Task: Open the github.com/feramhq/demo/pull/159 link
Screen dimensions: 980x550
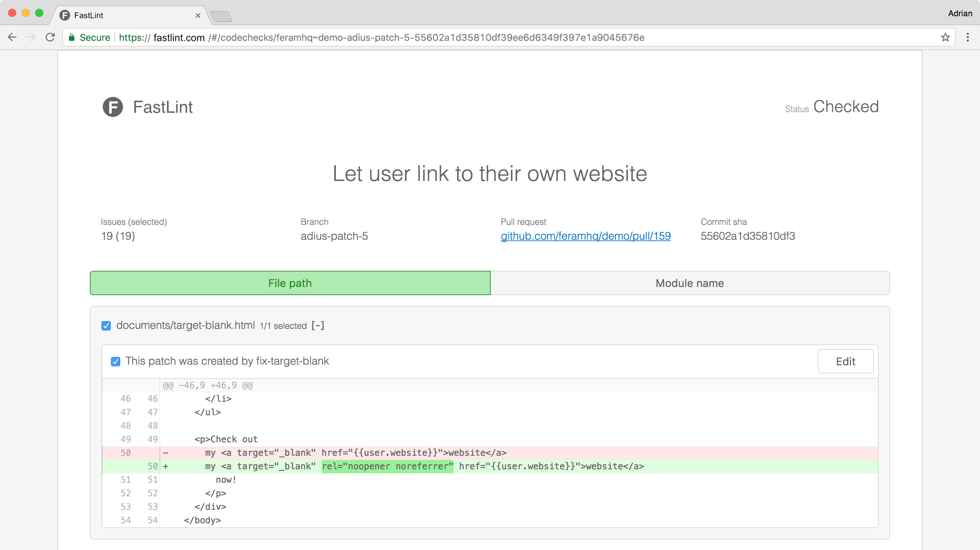Action: click(585, 236)
